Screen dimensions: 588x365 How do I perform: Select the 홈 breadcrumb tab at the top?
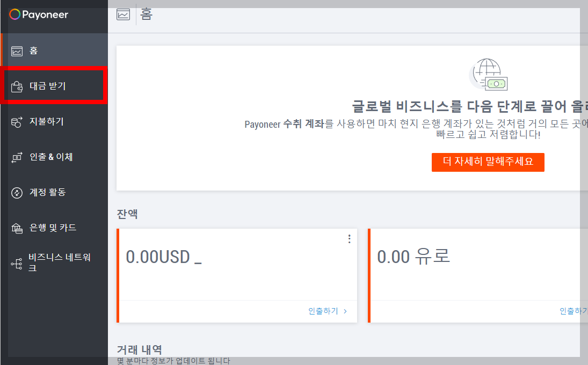(146, 14)
